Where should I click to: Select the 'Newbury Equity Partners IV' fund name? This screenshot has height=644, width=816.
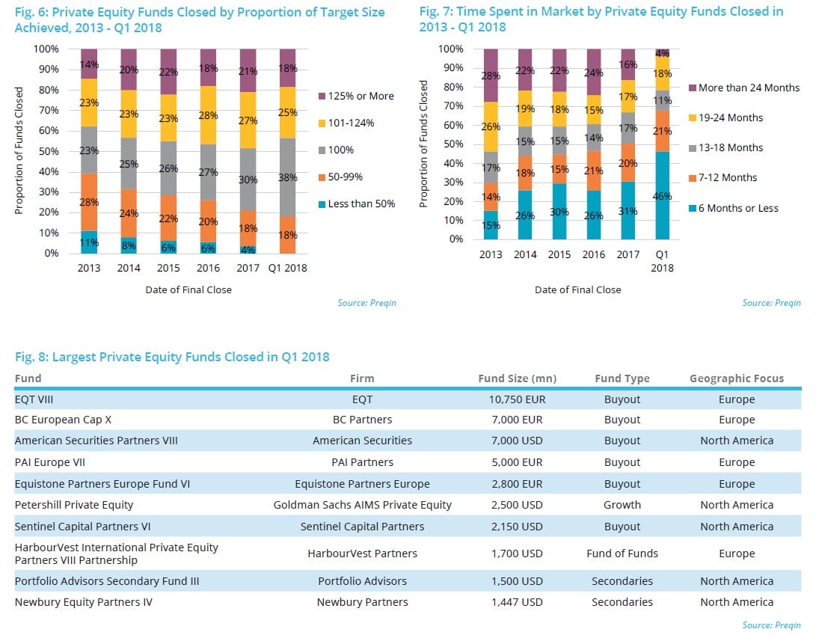pyautogui.click(x=83, y=602)
